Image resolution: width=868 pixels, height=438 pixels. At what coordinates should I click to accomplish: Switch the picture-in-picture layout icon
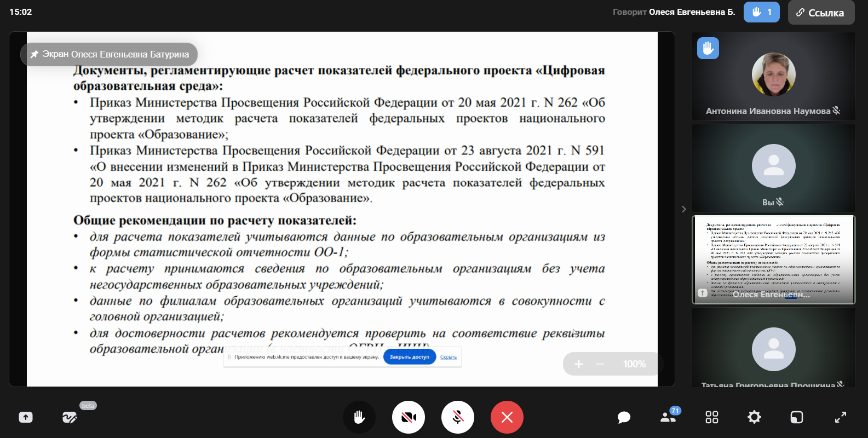coord(796,417)
